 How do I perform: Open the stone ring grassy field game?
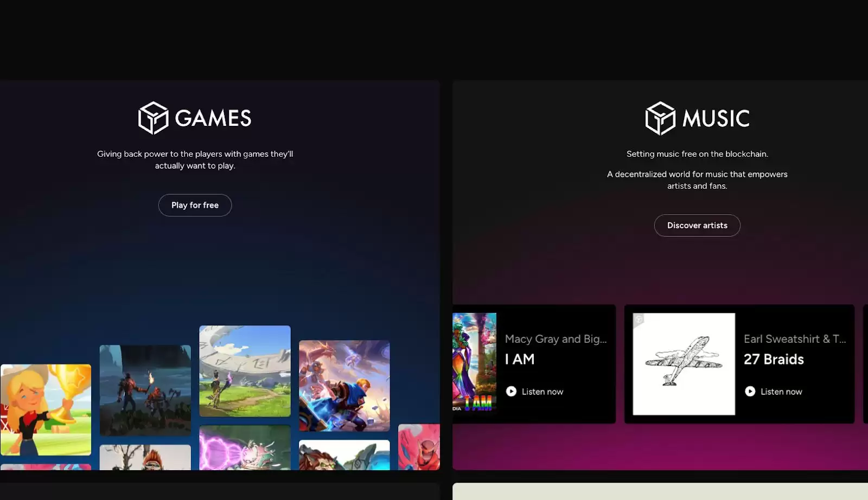click(245, 371)
